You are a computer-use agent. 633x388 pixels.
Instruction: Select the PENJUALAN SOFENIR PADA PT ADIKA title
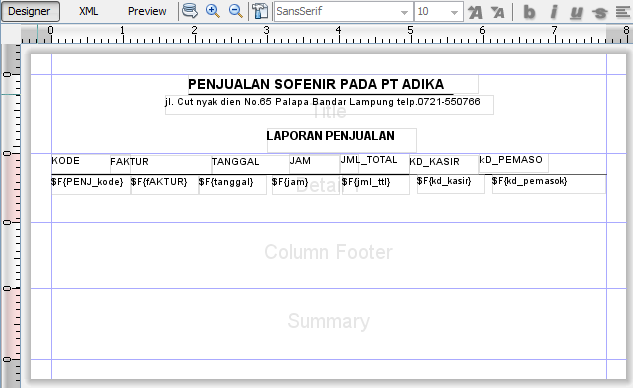tap(333, 84)
